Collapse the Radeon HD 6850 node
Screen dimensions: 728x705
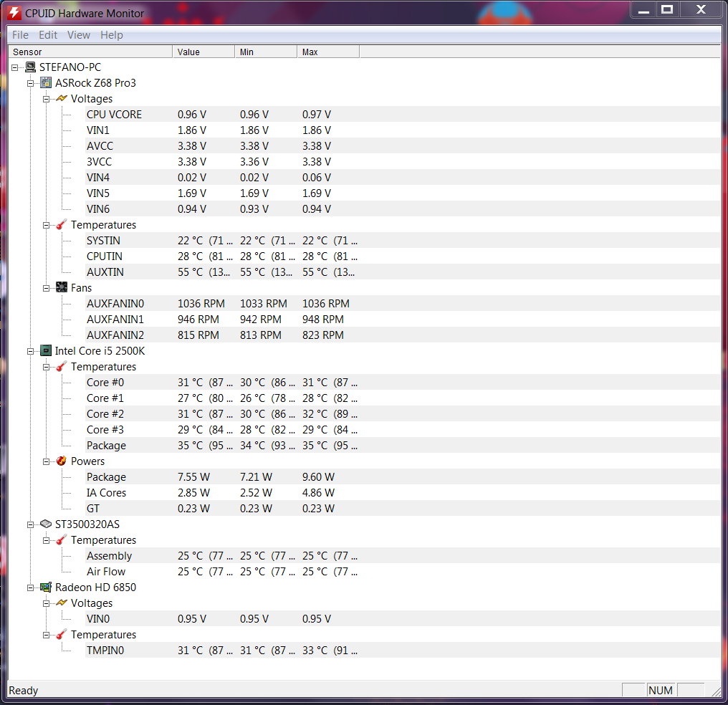pos(31,588)
